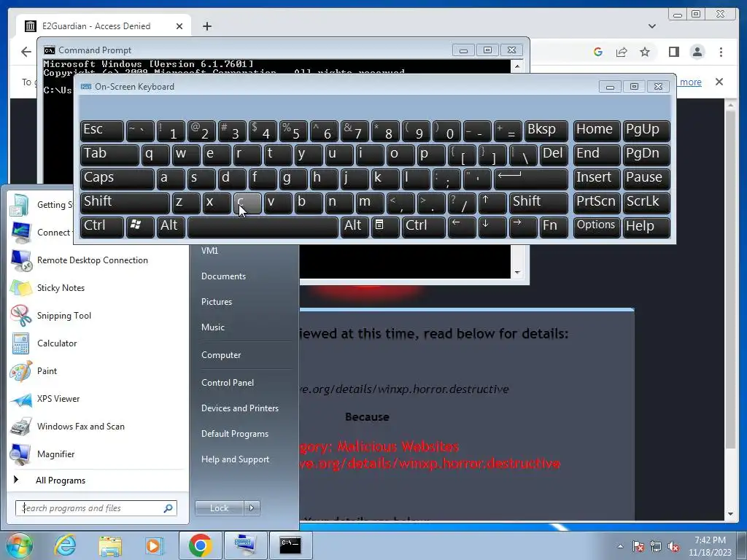Toggle Fn key on On-Screen Keyboard
Screen dimensions: 747x560
click(x=553, y=227)
